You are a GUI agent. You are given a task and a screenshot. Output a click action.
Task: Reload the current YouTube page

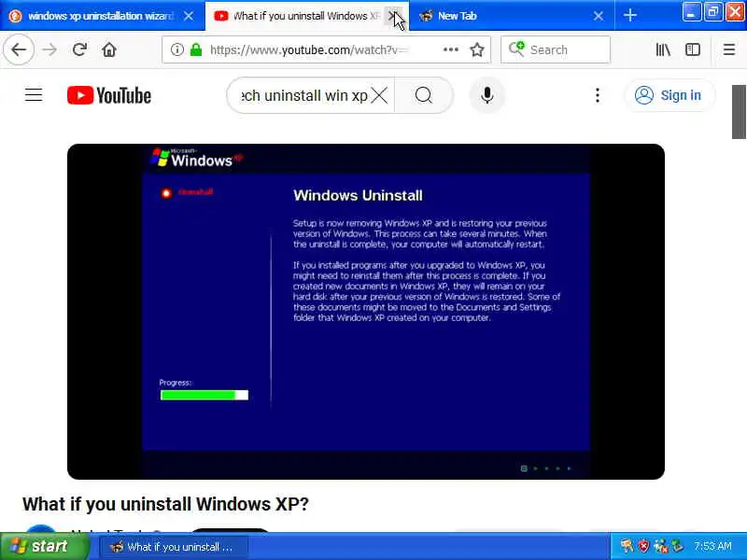[x=79, y=49]
